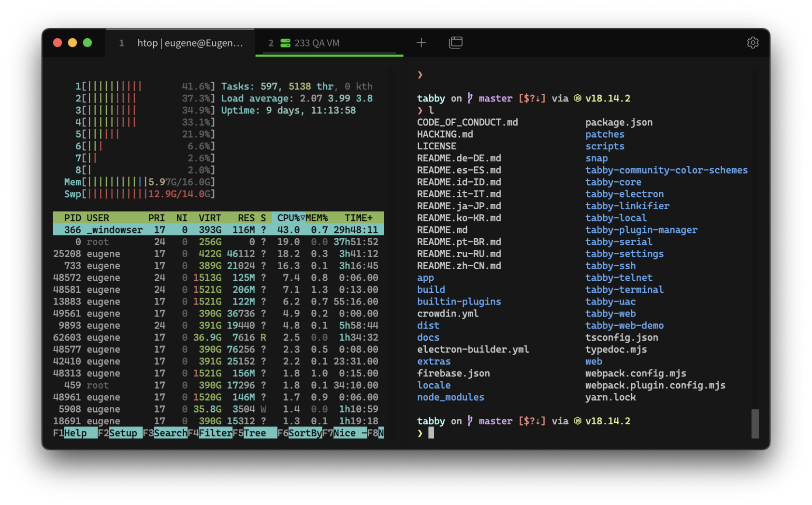Click the tabby-web-demo directory name
812x505 pixels.
624,326
